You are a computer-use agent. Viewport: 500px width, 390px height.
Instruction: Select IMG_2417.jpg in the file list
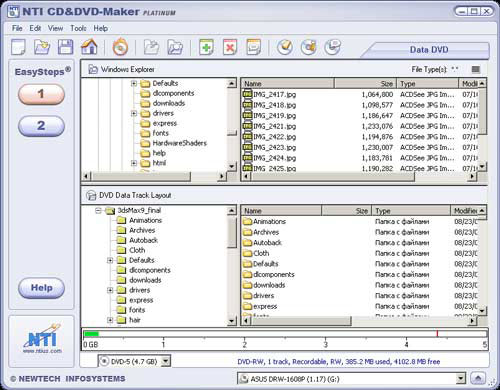pyautogui.click(x=269, y=95)
